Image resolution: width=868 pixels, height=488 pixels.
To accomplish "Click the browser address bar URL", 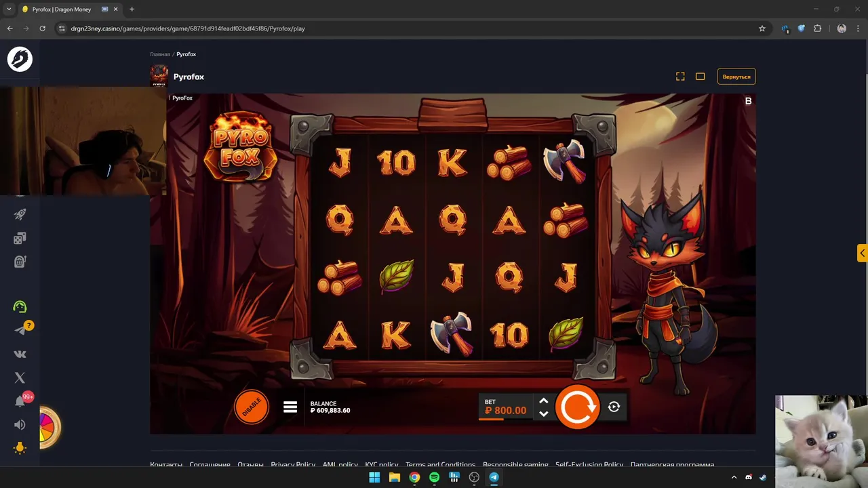I will 188,28.
